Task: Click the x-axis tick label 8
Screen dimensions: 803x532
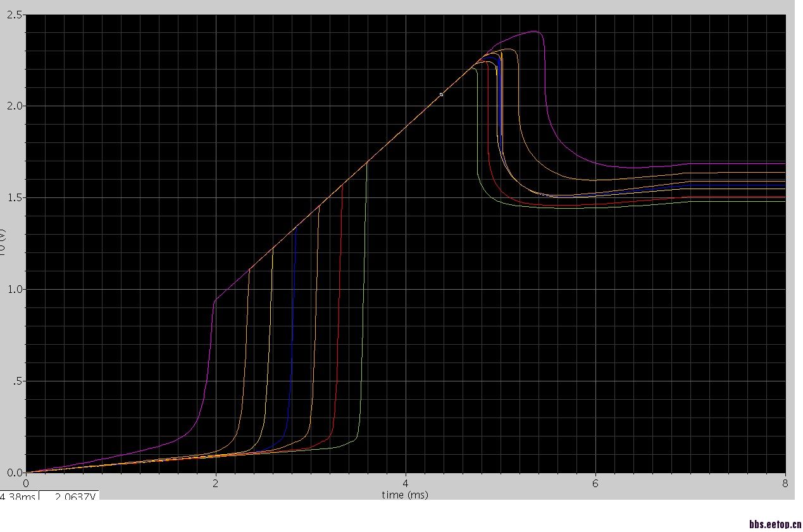Action: [x=785, y=483]
